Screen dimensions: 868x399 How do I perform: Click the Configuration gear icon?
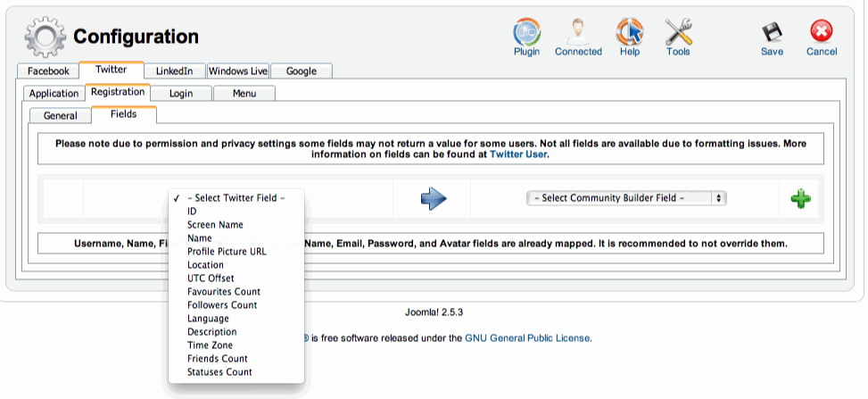[45, 37]
